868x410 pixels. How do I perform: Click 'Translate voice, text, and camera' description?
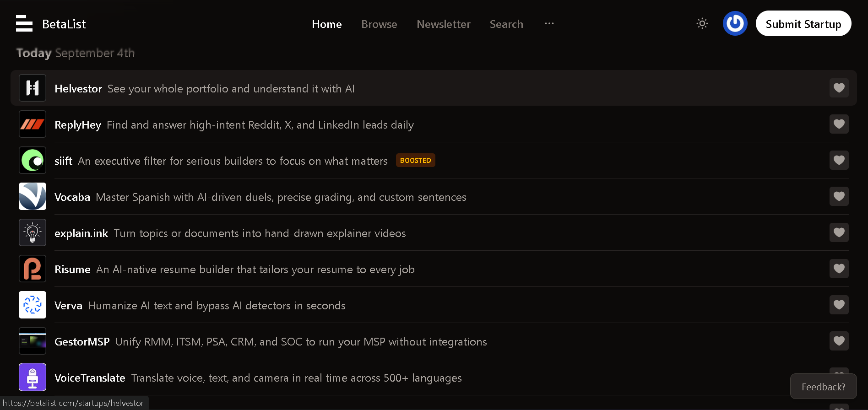point(297,378)
